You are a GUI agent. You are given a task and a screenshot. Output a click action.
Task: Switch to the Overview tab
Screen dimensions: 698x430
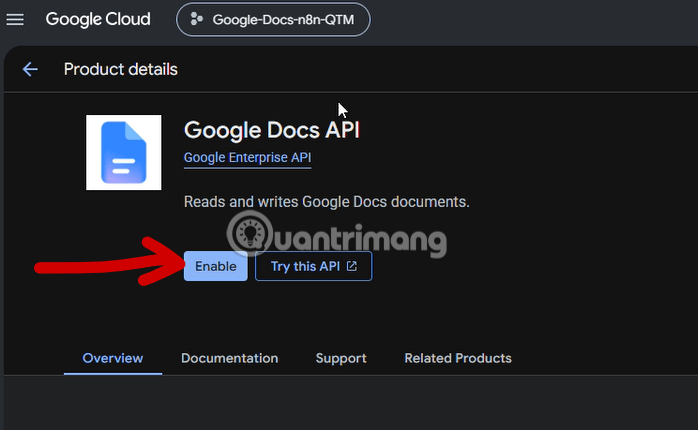pyautogui.click(x=113, y=358)
